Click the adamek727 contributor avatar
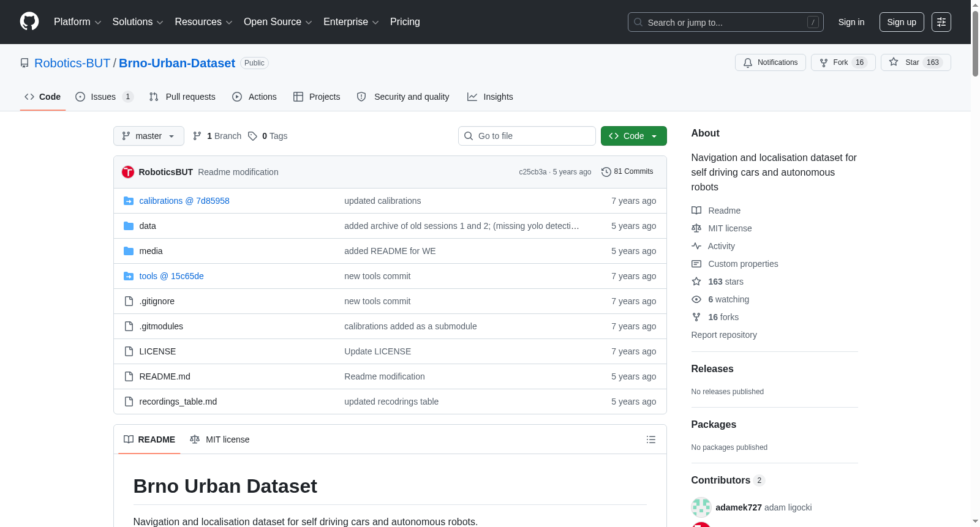This screenshot has height=527, width=980. point(701,507)
